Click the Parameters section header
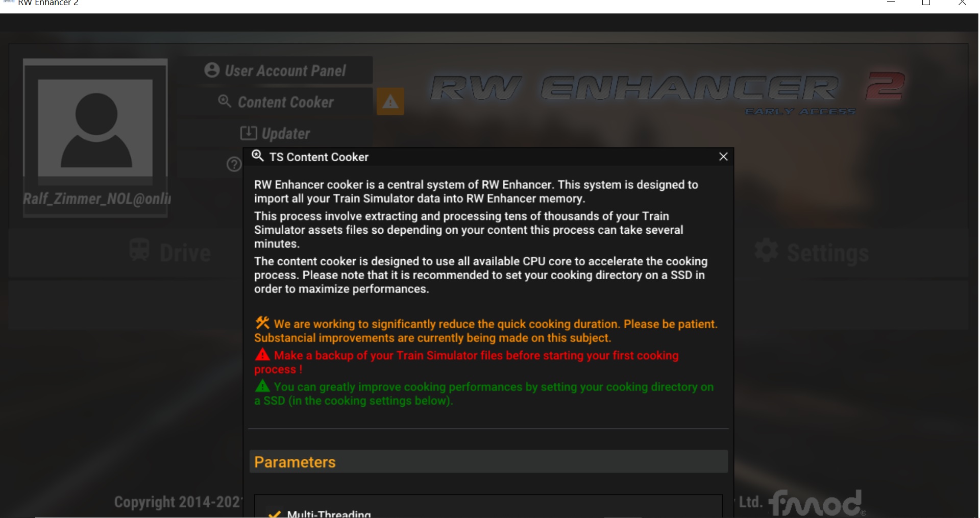Viewport: 980px width, 518px height. pos(488,461)
